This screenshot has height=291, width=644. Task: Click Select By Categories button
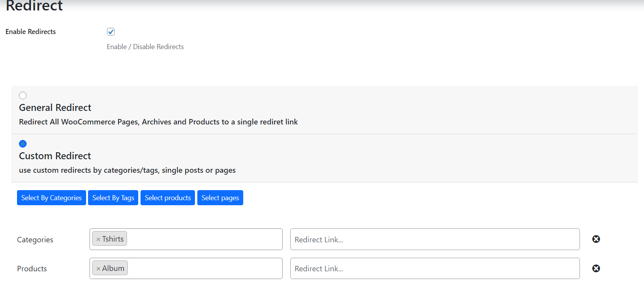click(x=51, y=198)
